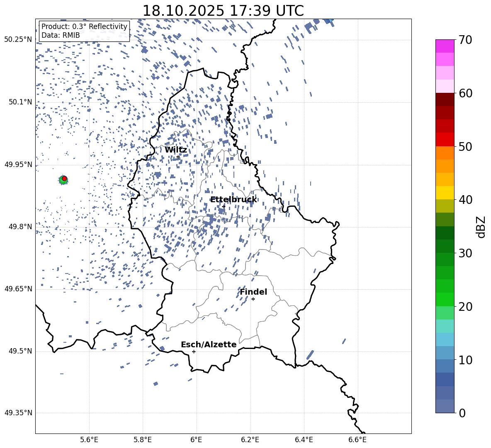
Task: Pick the dark maroon swatch below 60
Action: pyautogui.click(x=445, y=99)
